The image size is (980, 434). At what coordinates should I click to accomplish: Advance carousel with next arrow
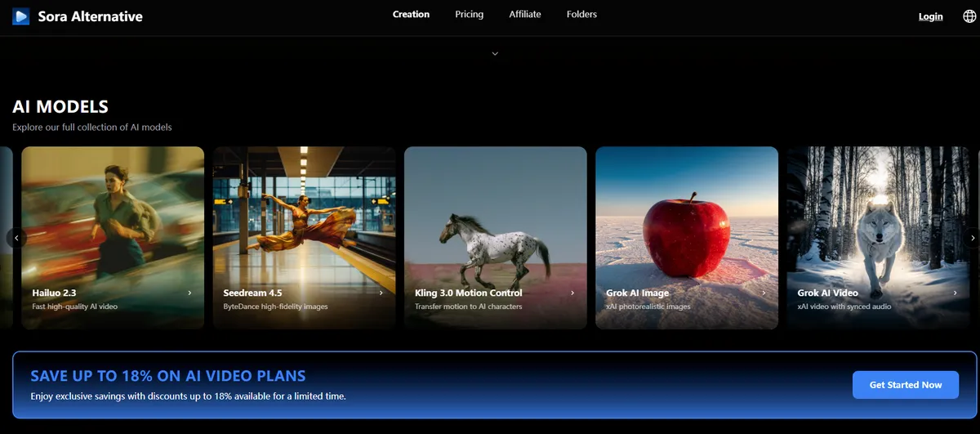pyautogui.click(x=972, y=238)
